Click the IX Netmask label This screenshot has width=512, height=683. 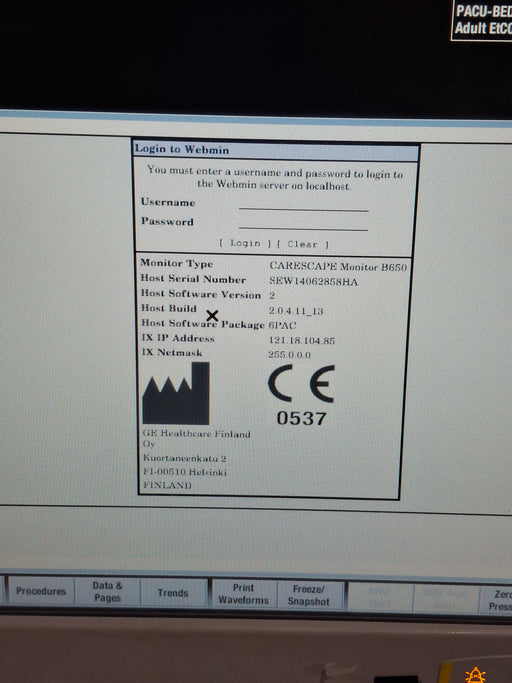tap(172, 352)
